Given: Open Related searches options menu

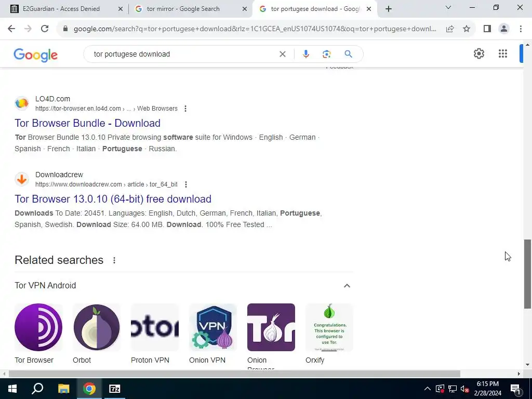Looking at the screenshot, I should pos(114,260).
